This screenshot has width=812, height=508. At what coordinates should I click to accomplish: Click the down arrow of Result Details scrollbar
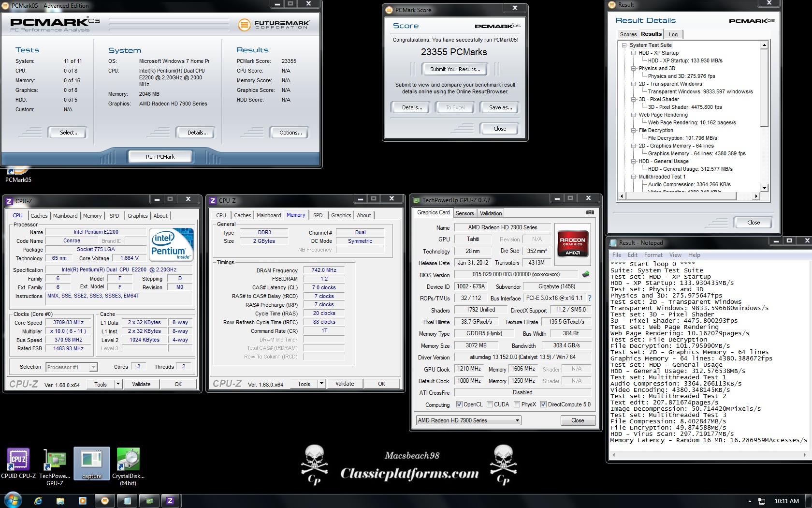(764, 188)
